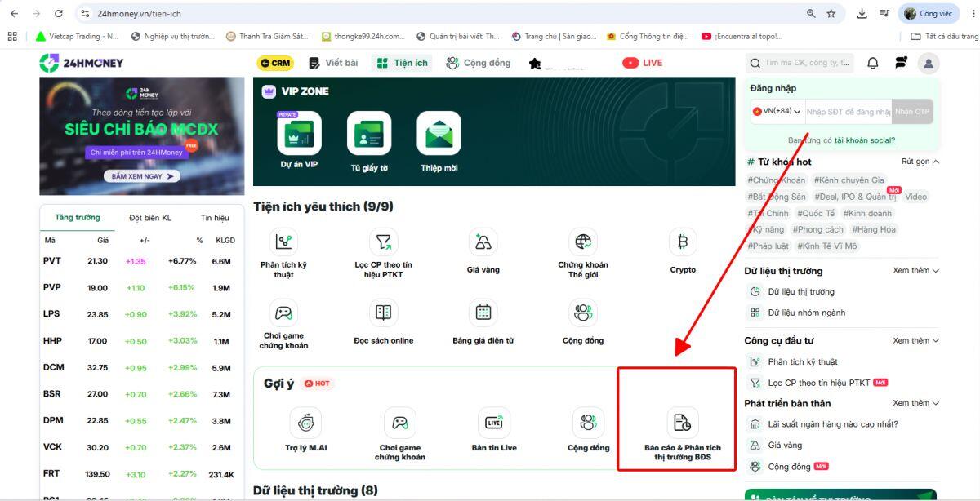This screenshot has width=980, height=501.
Task: Open the Crypto utility icon
Action: tap(683, 242)
